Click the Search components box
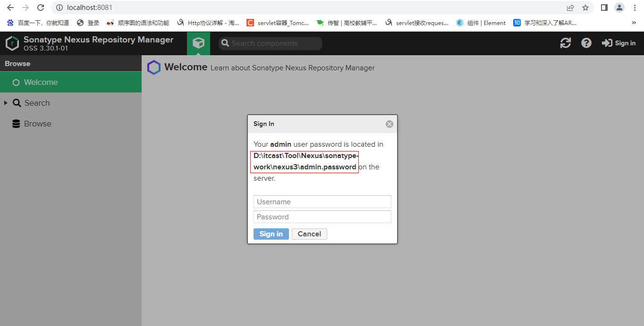This screenshot has height=326, width=644. pyautogui.click(x=271, y=43)
